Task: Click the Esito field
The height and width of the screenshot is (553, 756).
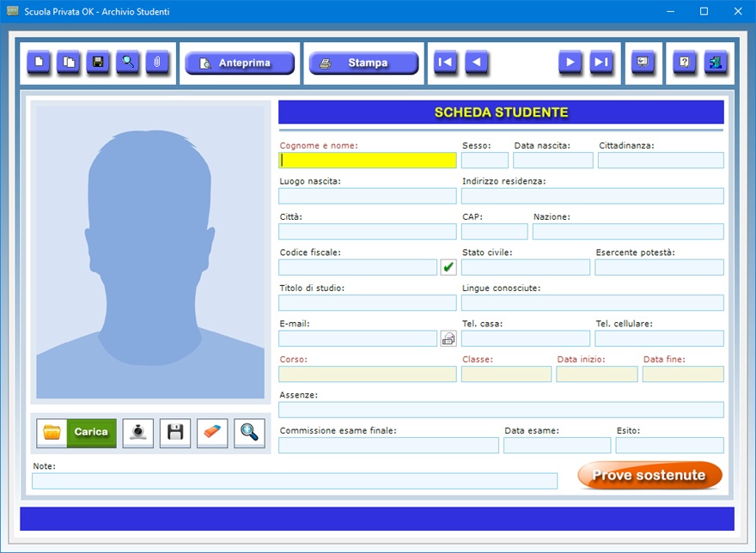Action: point(670,446)
